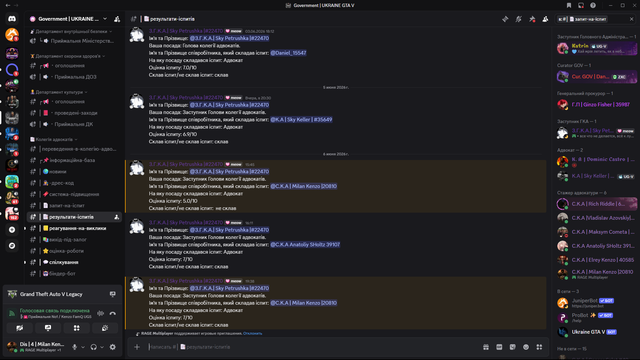Open the дрес-код channel
The image size is (640, 360).
click(75, 183)
